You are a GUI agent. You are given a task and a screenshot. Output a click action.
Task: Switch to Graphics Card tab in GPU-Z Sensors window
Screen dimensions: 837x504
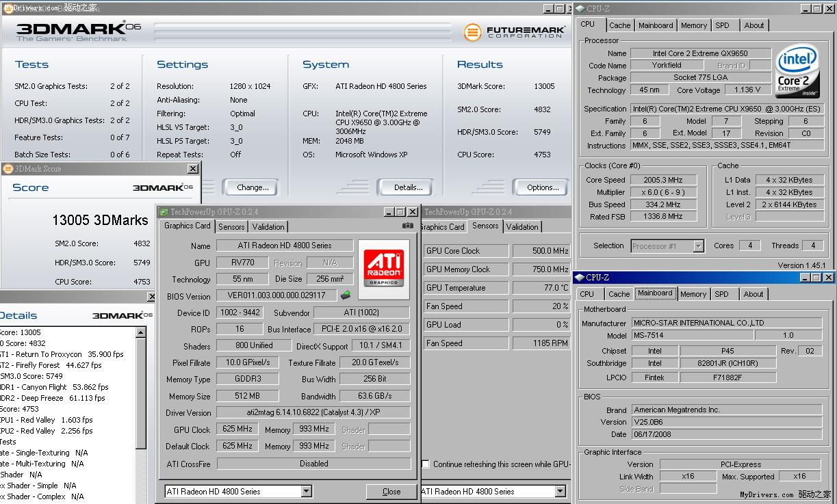click(x=443, y=227)
